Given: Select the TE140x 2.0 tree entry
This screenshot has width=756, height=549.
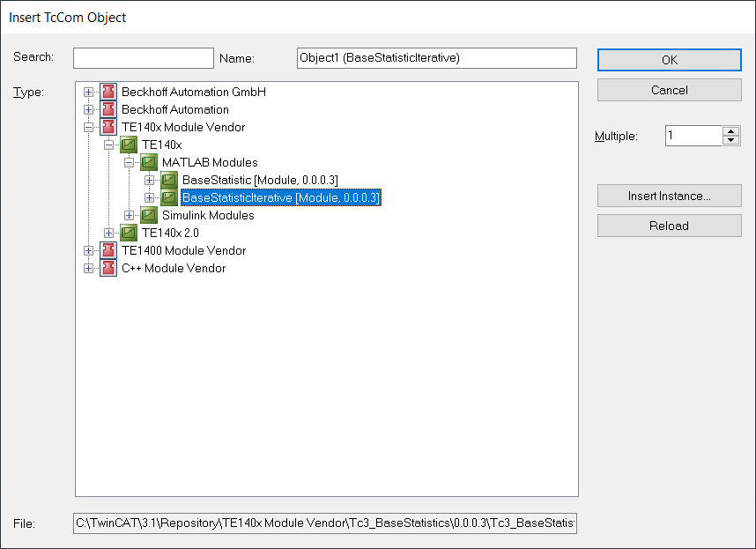Looking at the screenshot, I should pos(170,233).
